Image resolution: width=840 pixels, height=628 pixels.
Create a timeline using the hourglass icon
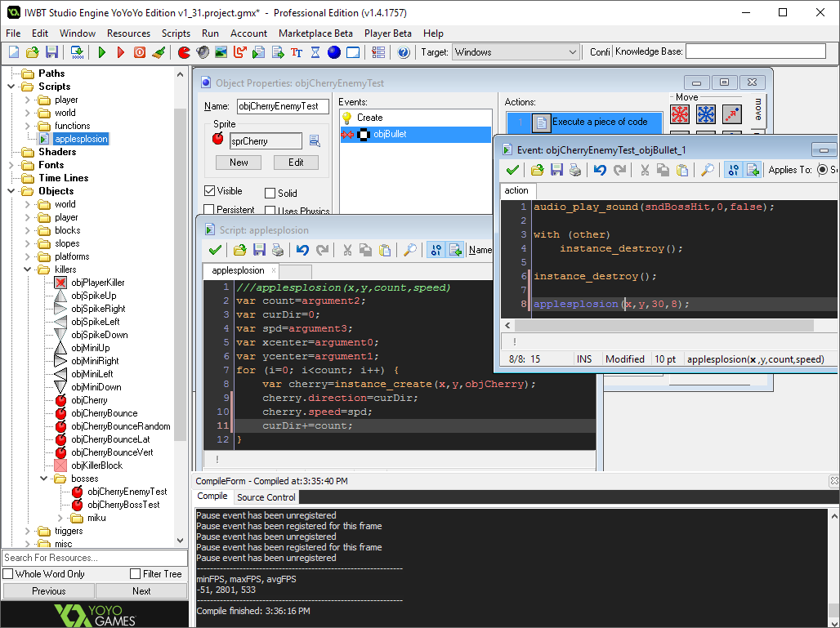click(315, 52)
